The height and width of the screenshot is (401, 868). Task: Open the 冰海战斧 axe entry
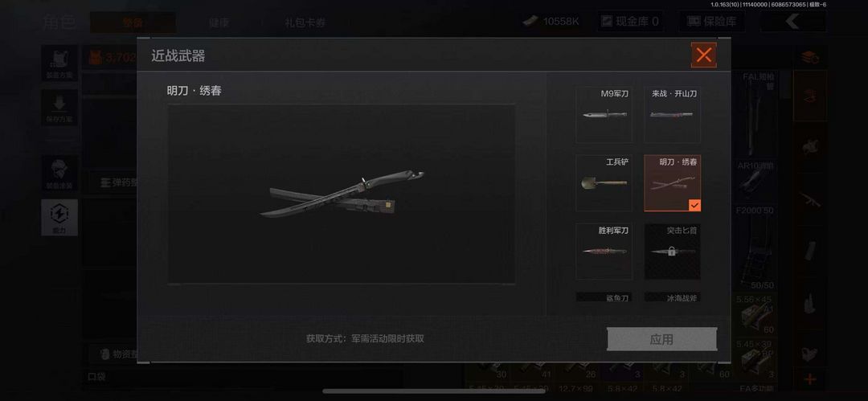click(x=672, y=297)
